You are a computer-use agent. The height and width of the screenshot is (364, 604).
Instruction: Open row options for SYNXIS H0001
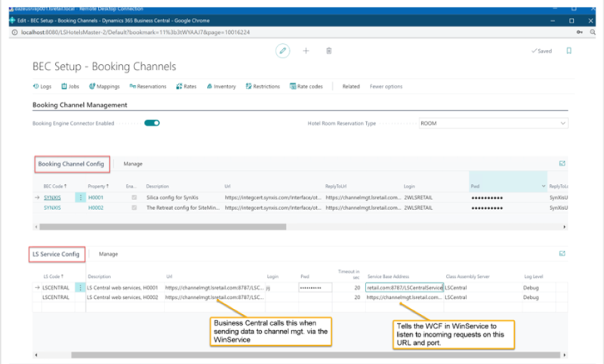[x=80, y=197]
